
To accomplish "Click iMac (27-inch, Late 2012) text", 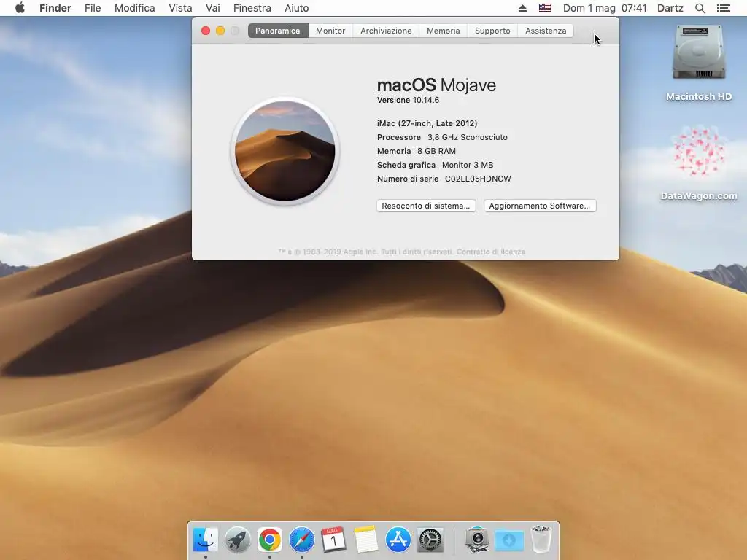I will tap(427, 123).
